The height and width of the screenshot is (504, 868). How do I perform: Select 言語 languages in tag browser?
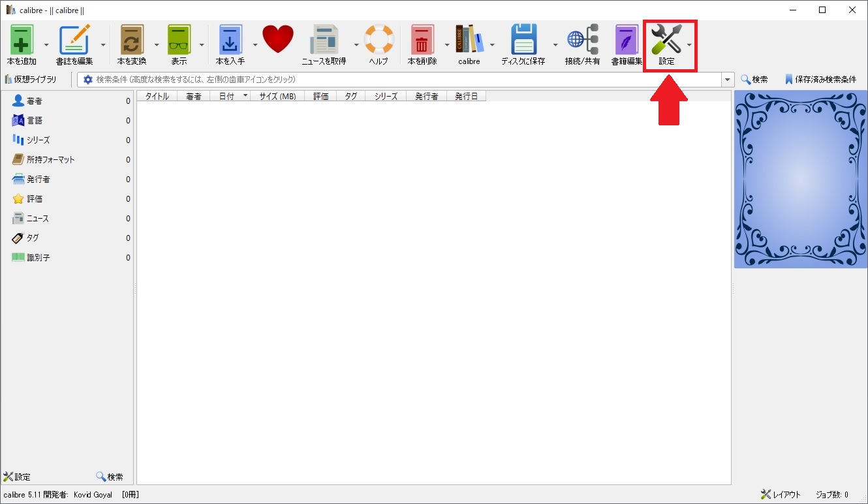click(x=67, y=121)
